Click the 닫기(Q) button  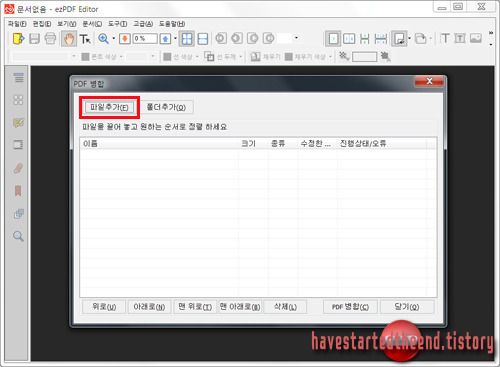407,307
